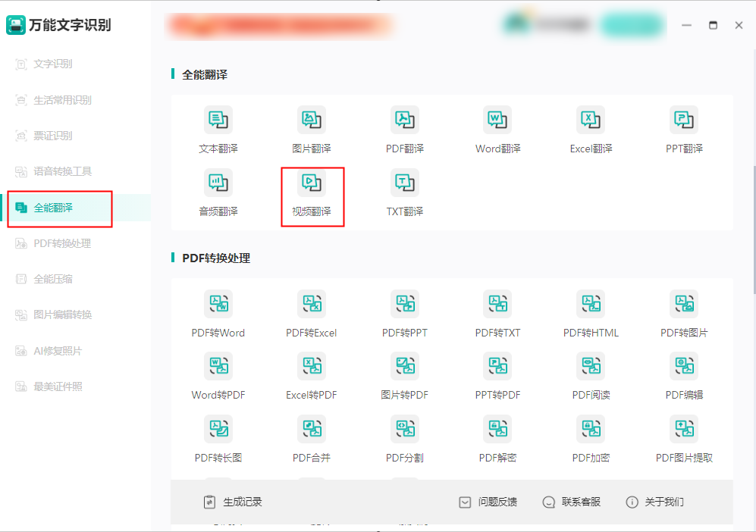Viewport: 756px width, 532px height.
Task: Open the 视频翻译 video translation tool
Action: pos(312,196)
